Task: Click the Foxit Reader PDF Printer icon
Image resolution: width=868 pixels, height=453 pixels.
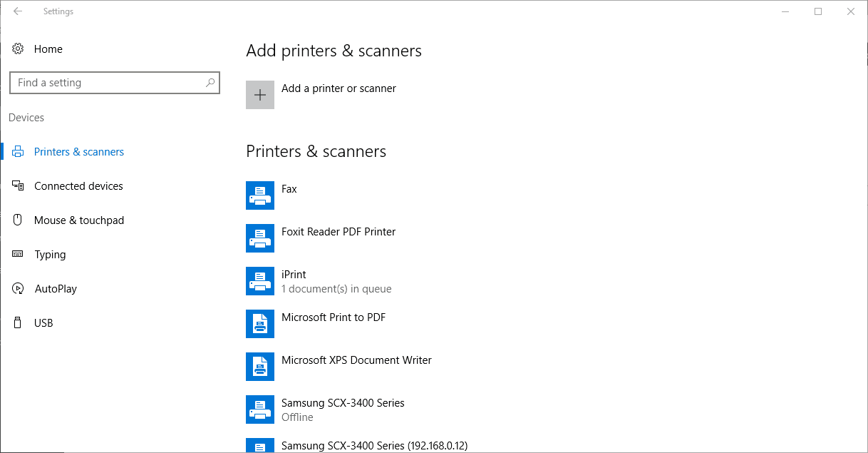Action: [260, 238]
